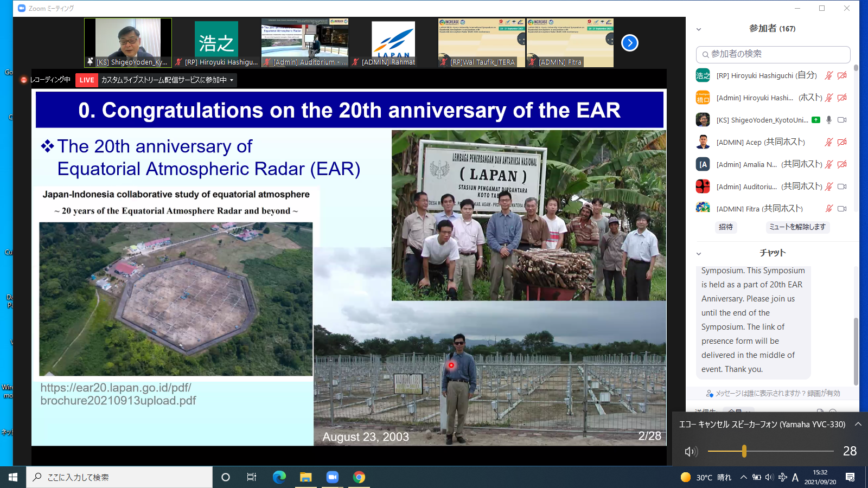The height and width of the screenshot is (488, 868).
Task: Collapse the participants panel chevron
Action: tap(699, 29)
